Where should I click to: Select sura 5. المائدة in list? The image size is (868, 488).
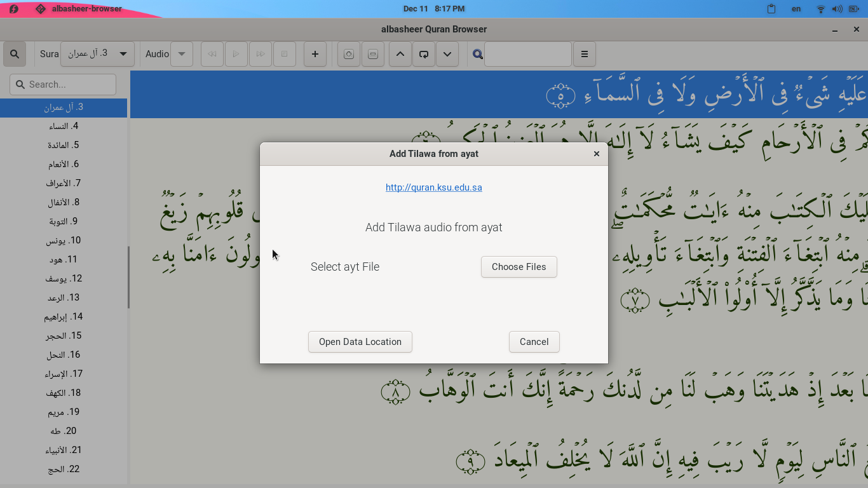pos(64,146)
